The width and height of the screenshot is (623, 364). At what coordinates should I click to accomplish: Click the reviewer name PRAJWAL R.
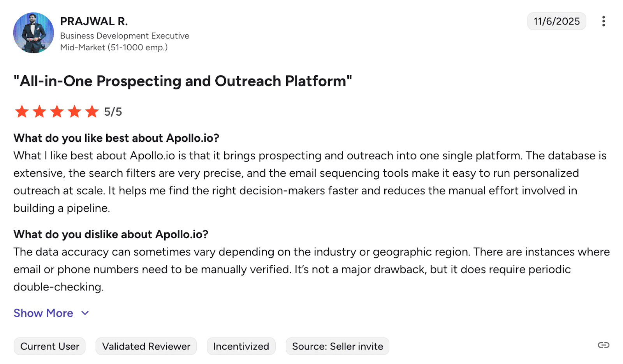[x=94, y=21]
